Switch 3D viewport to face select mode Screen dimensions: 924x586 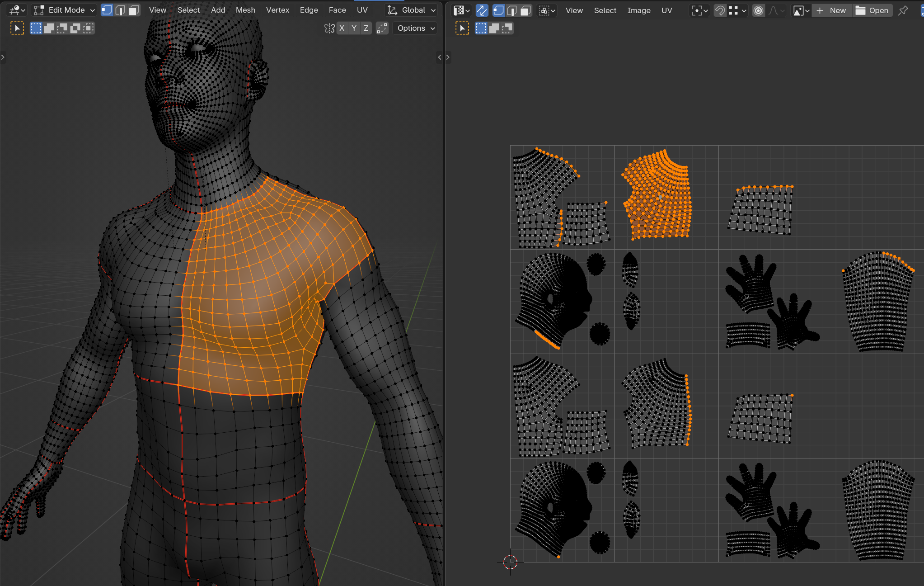pyautogui.click(x=133, y=10)
